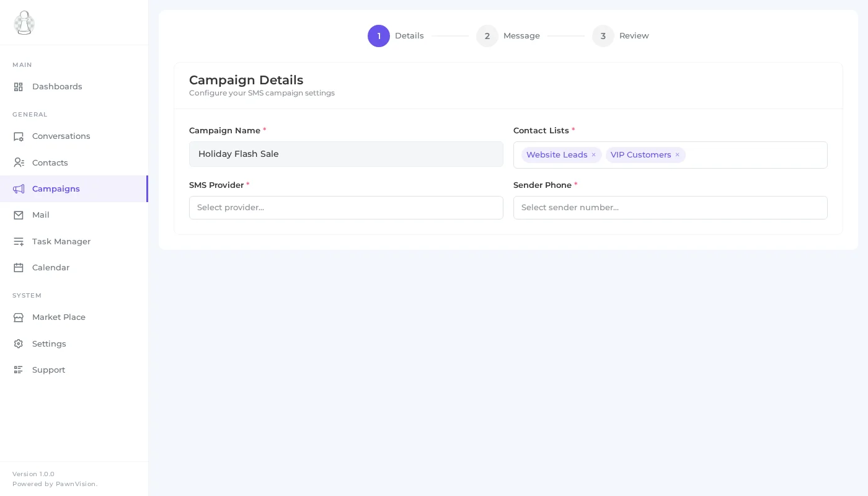
Task: Open Mail using the envelope icon
Action: coord(19,215)
